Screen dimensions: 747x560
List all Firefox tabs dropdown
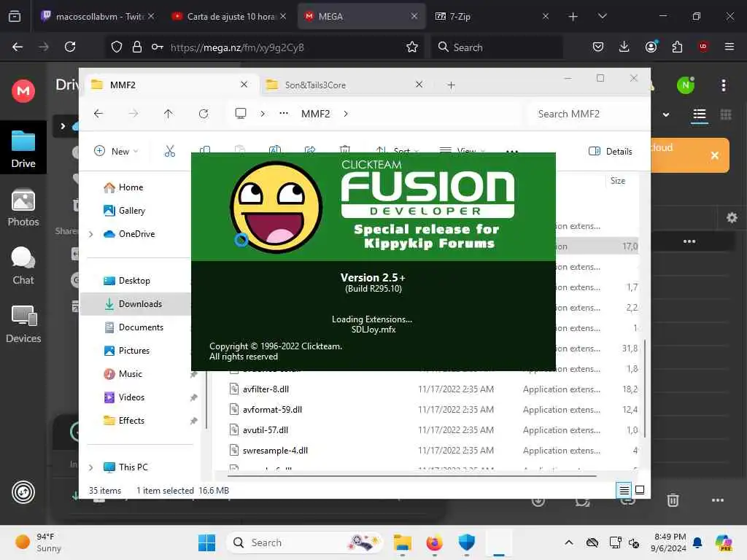602,16
